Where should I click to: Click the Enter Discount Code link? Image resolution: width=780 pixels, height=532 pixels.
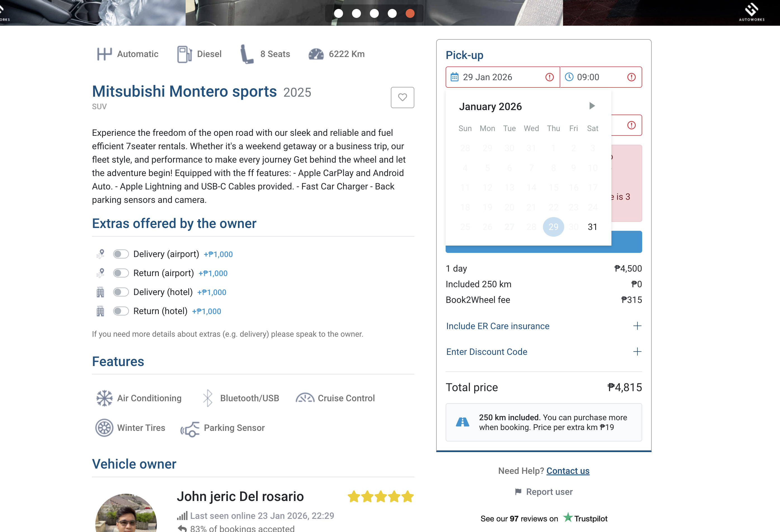click(487, 351)
